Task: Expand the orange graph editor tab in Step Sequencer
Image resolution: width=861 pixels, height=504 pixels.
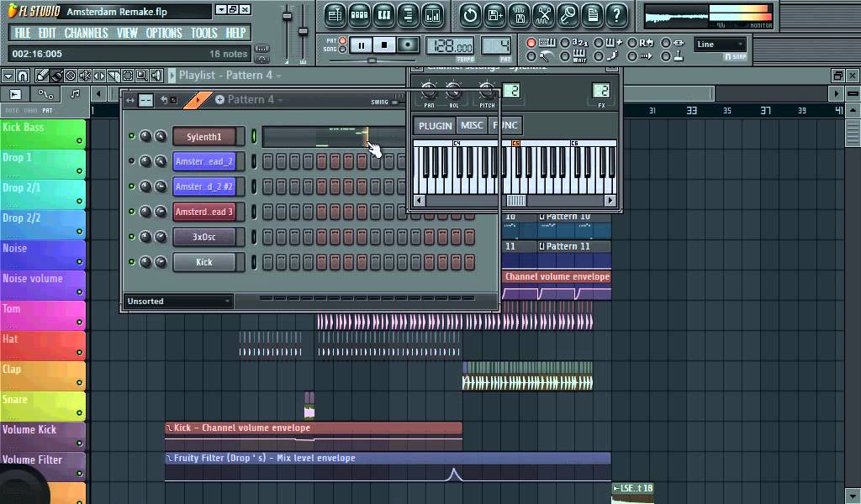Action: (197, 100)
